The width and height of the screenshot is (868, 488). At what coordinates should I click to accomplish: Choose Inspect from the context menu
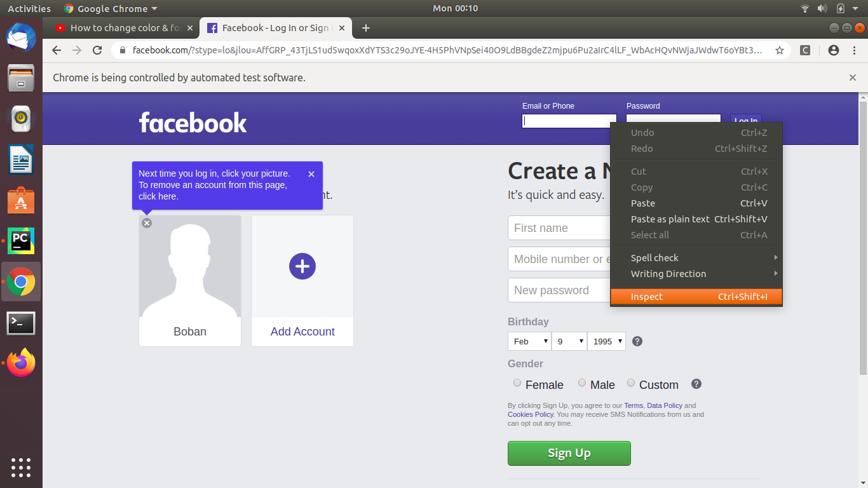click(696, 297)
